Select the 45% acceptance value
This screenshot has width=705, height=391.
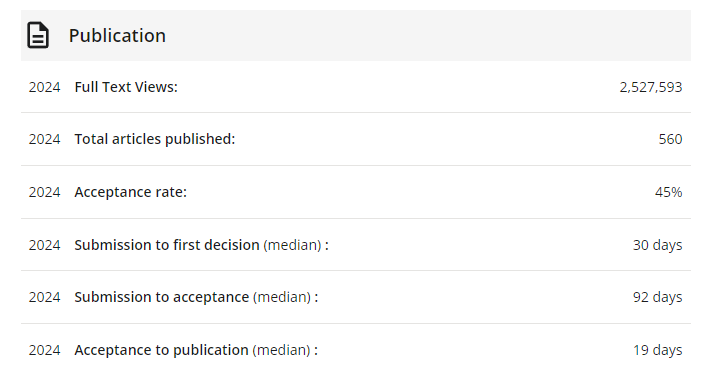(669, 192)
